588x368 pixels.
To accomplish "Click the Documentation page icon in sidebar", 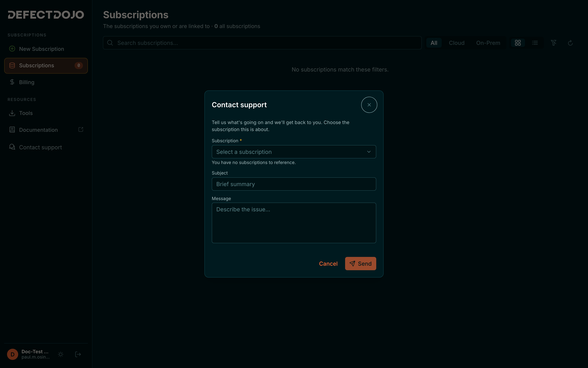I will tap(12, 130).
